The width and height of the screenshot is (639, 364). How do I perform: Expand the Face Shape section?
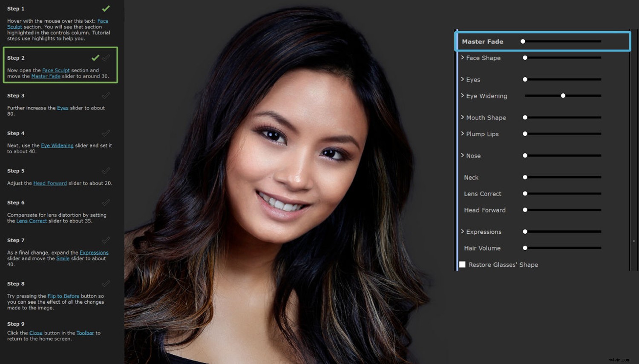(463, 57)
